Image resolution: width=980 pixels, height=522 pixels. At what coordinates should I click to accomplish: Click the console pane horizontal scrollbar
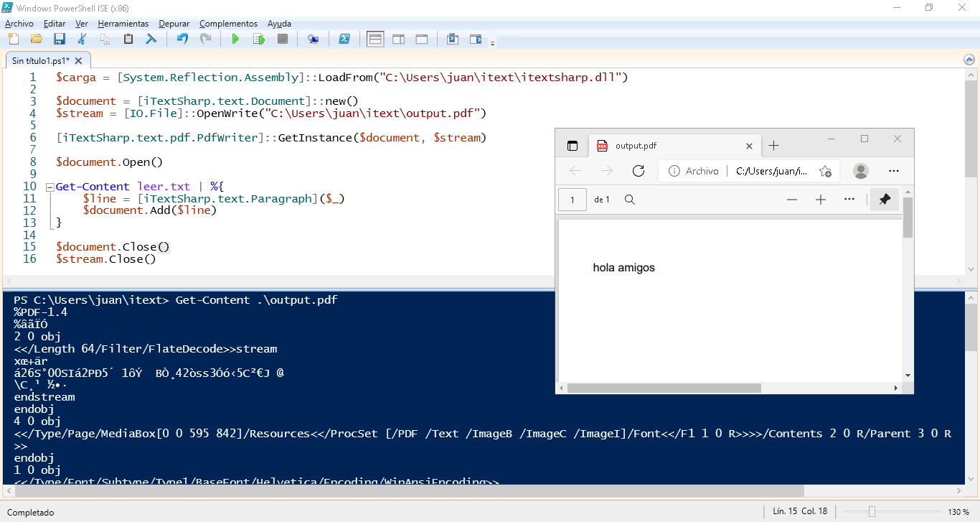click(410, 491)
